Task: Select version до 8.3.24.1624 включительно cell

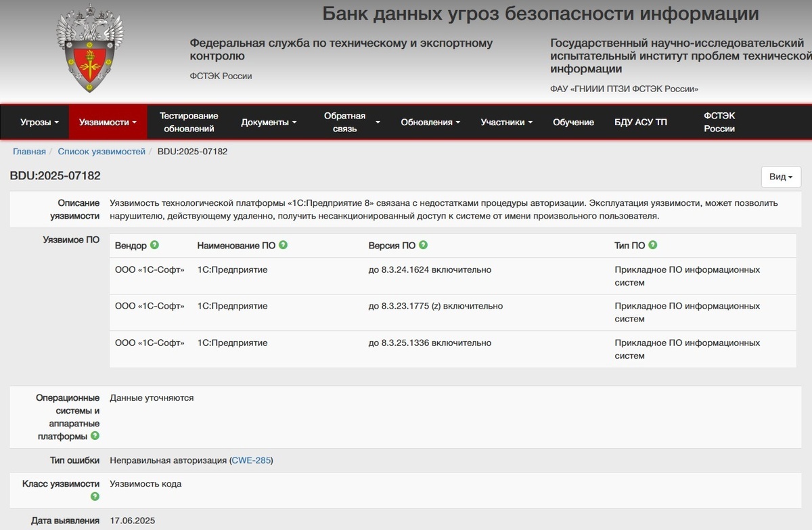Action: 430,269
